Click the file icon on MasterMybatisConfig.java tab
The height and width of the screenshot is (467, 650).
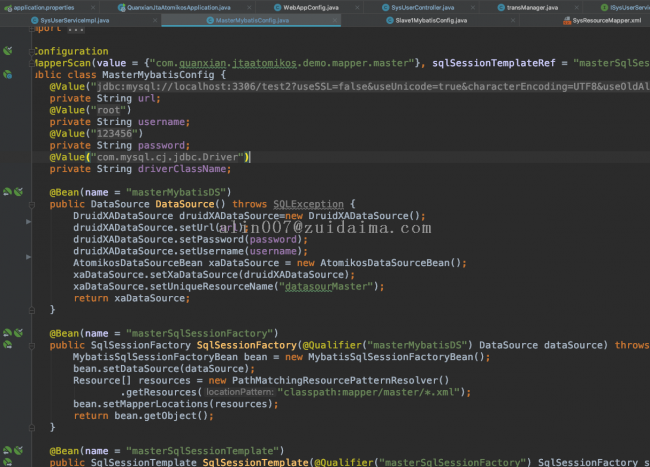click(x=209, y=20)
